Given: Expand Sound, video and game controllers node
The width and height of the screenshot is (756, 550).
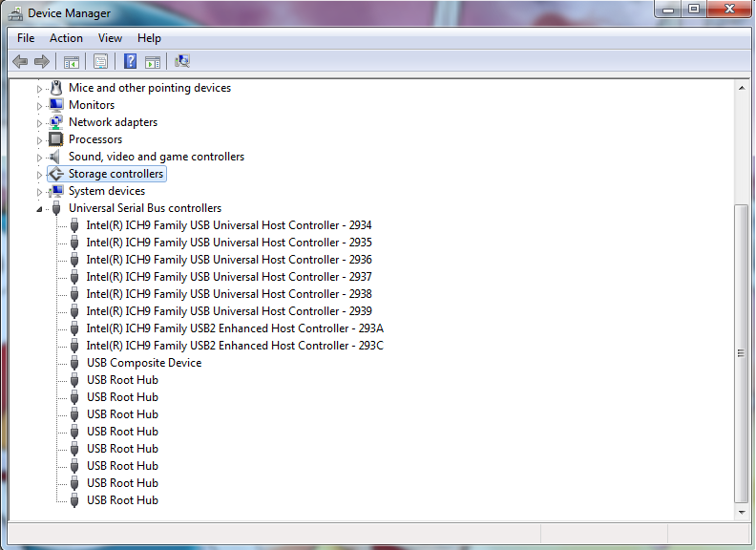Looking at the screenshot, I should click(x=39, y=158).
